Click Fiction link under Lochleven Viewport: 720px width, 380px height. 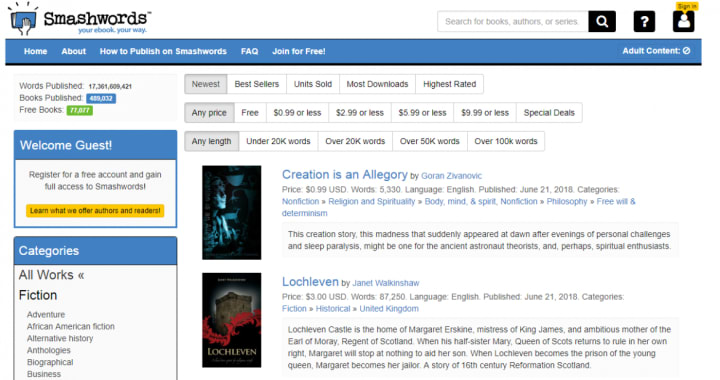(294, 309)
